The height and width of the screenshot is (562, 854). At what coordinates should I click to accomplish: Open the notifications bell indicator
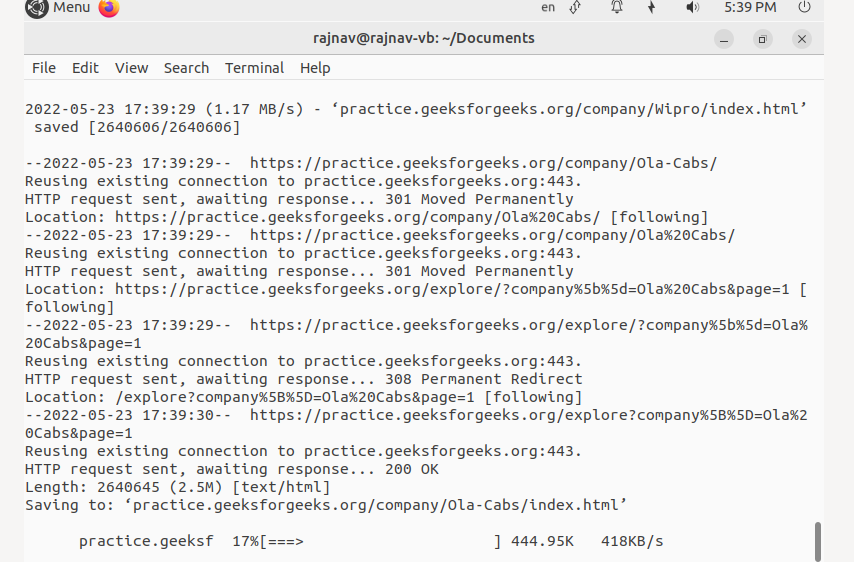(617, 8)
